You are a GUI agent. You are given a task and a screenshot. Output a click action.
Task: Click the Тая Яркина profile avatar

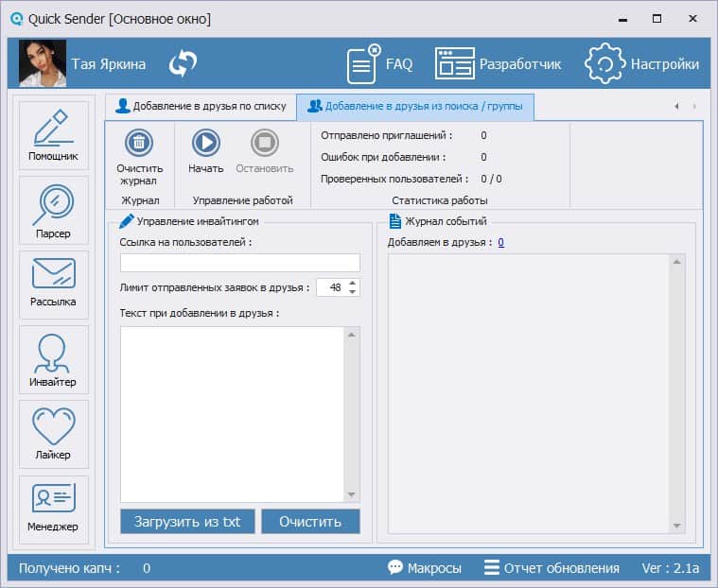(x=43, y=63)
